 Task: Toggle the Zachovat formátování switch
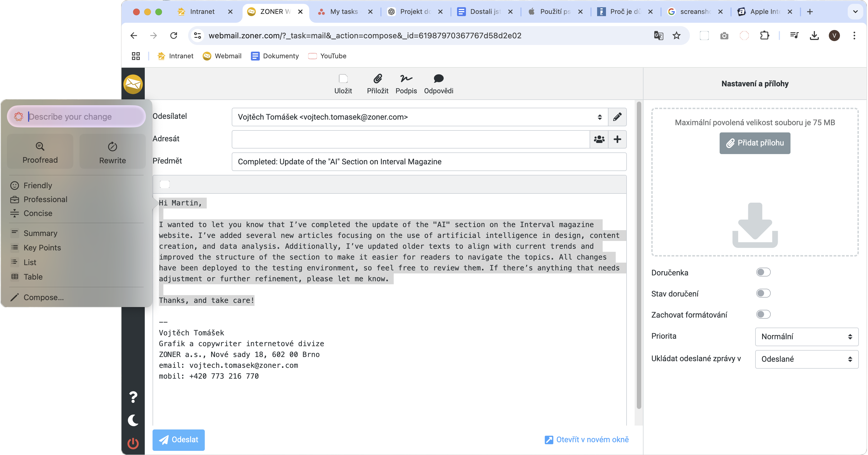763,315
